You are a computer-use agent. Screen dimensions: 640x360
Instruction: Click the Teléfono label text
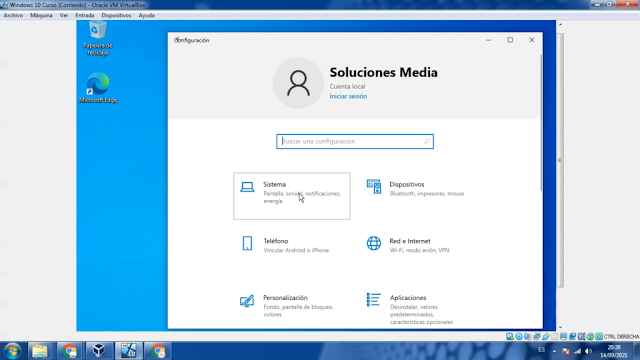pos(276,241)
